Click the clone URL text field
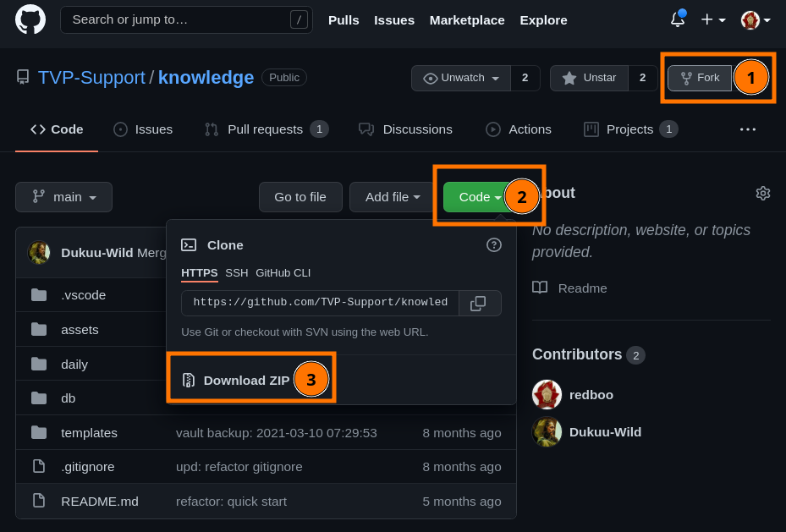The height and width of the screenshot is (532, 786). click(x=320, y=303)
